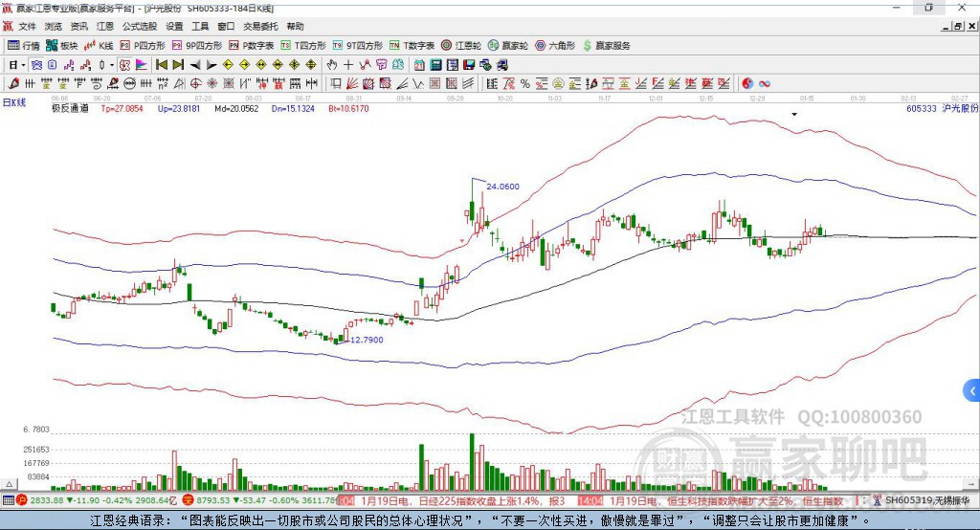Open the 交易委托 menu
Image resolution: width=980 pixels, height=530 pixels.
pos(260,26)
